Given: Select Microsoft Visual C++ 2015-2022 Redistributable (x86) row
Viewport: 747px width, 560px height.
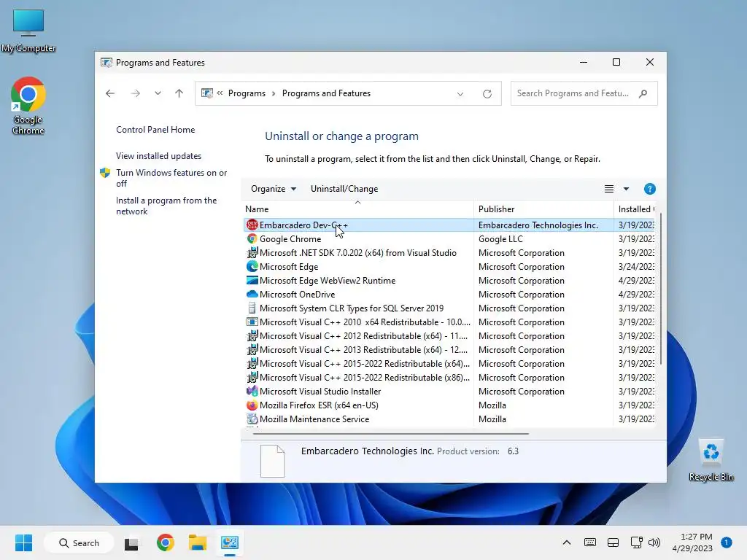Looking at the screenshot, I should (x=450, y=377).
